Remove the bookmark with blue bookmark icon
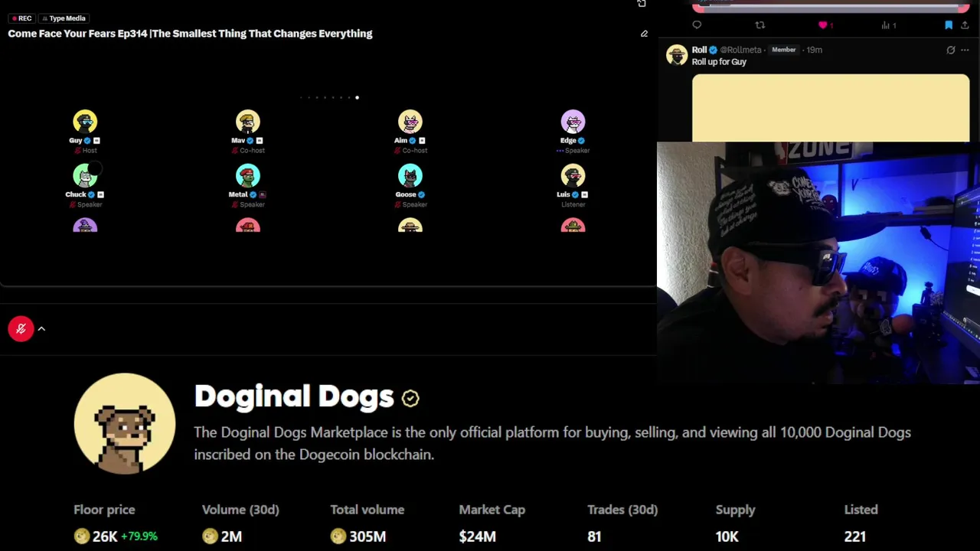 point(949,25)
